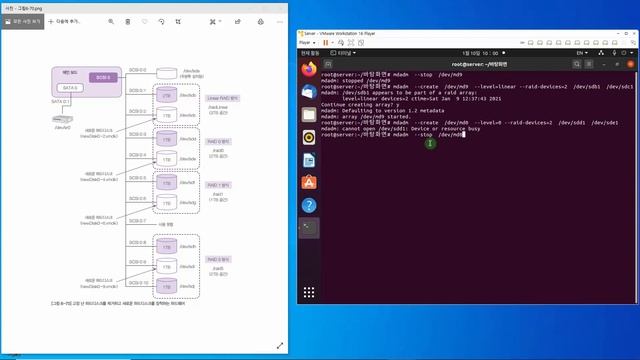Click the root@server terminal title text

tap(479, 64)
